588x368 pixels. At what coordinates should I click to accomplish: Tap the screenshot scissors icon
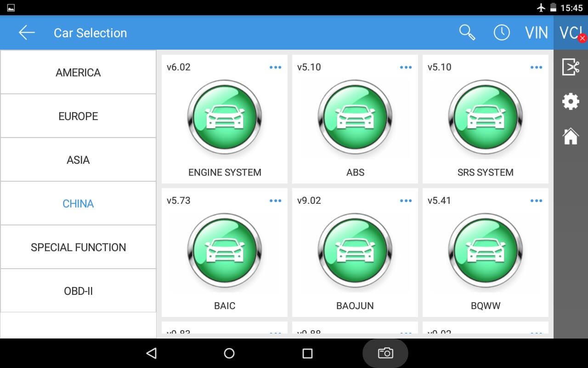571,68
